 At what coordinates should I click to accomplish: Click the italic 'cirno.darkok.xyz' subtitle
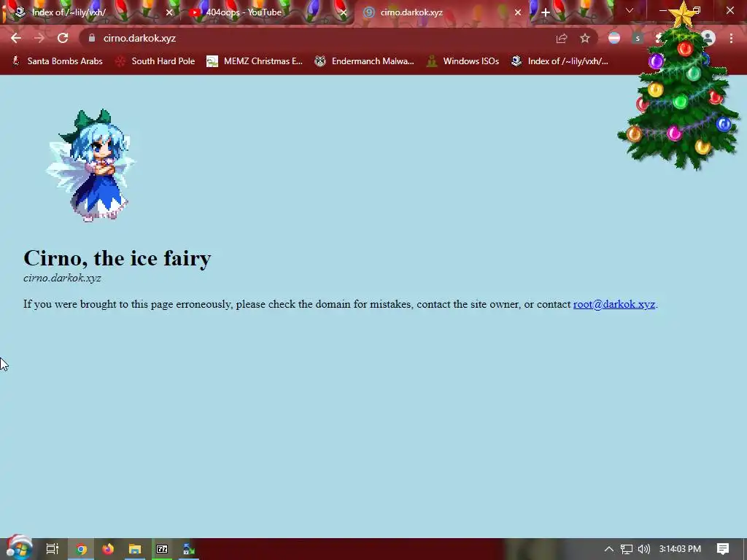tap(62, 278)
